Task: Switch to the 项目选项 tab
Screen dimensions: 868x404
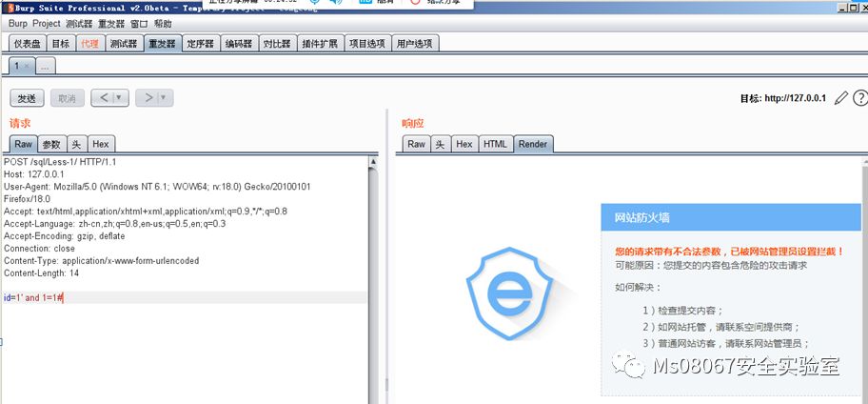Action: [x=367, y=44]
